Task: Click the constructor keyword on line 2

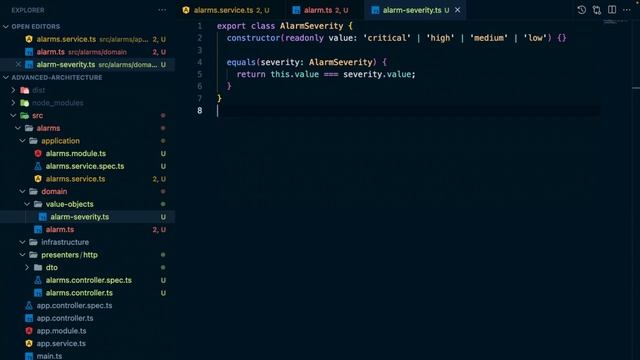Action: click(x=253, y=38)
